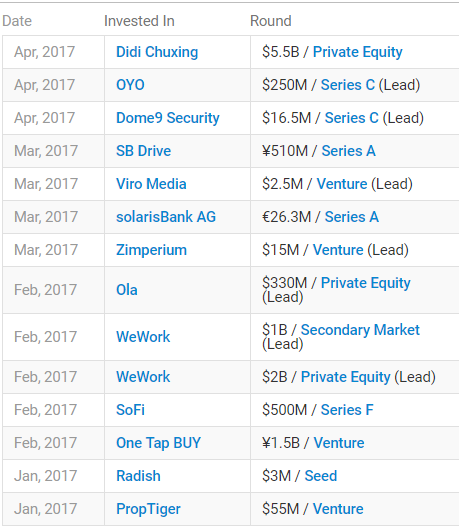The width and height of the screenshot is (459, 526).
Task: Open WeWork link in Secondary Market row
Action: [x=143, y=337]
